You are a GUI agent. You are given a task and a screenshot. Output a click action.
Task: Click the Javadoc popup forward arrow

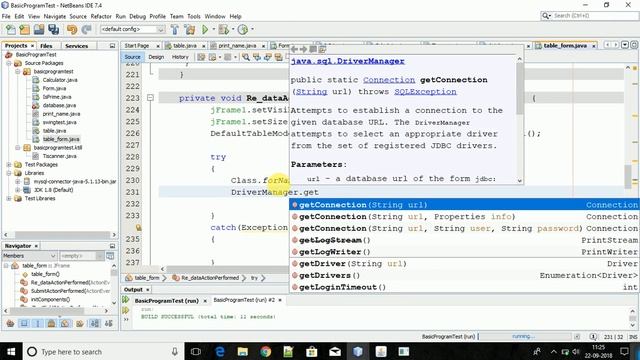point(303,49)
